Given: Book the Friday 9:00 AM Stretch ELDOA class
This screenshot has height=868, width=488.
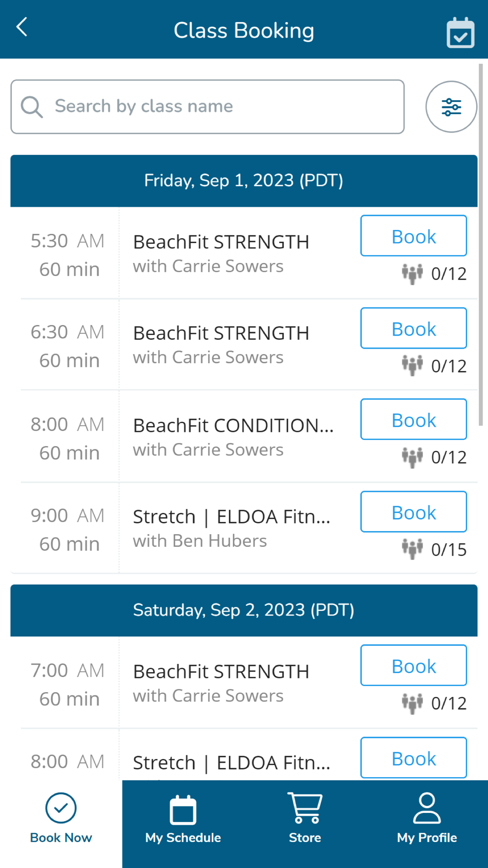Looking at the screenshot, I should (413, 512).
